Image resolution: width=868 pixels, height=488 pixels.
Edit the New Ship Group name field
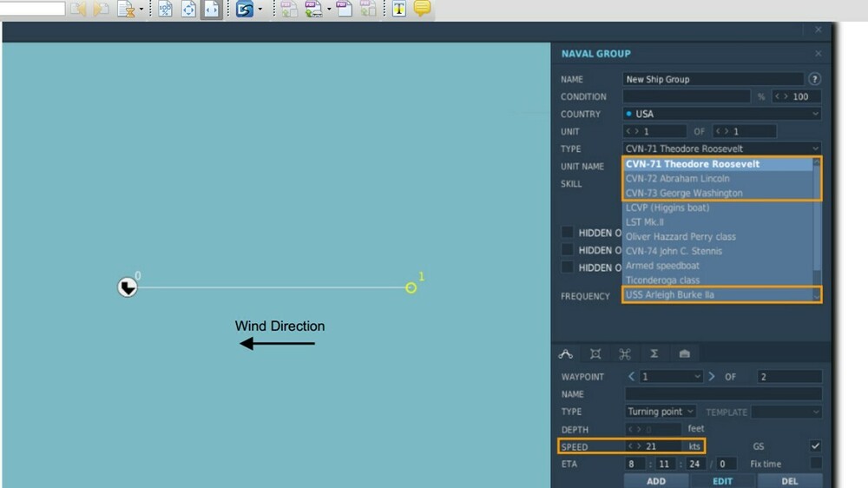(713, 79)
